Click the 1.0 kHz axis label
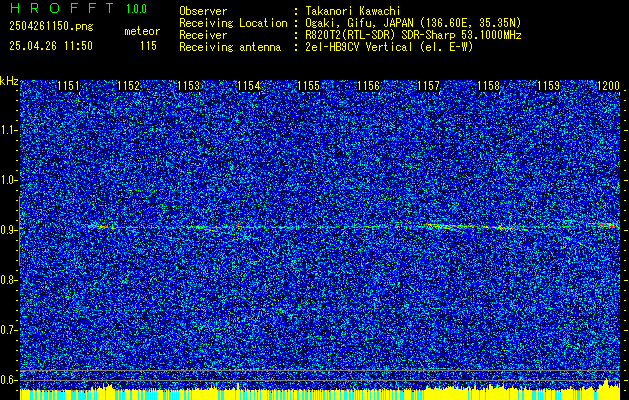629x400 pixels. [x=8, y=180]
